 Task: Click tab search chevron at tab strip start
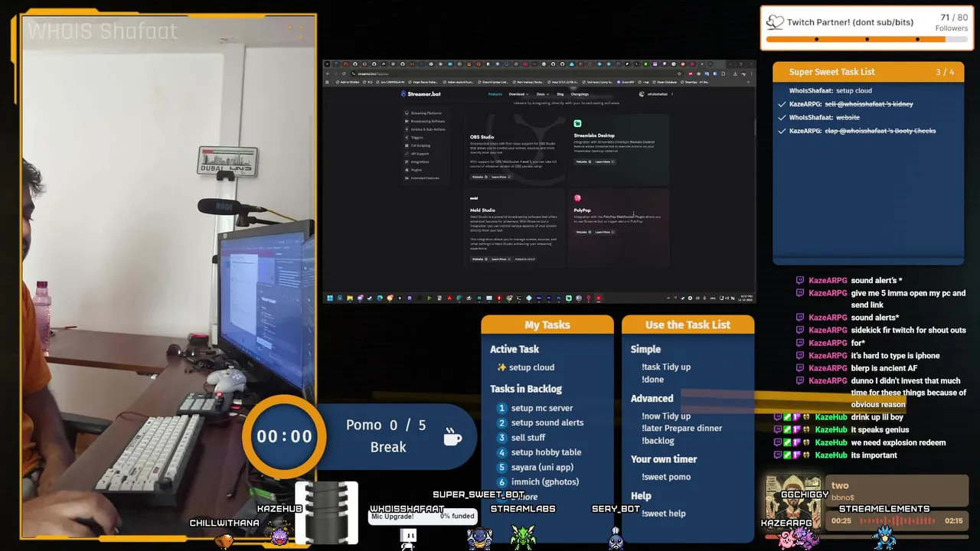coord(327,64)
